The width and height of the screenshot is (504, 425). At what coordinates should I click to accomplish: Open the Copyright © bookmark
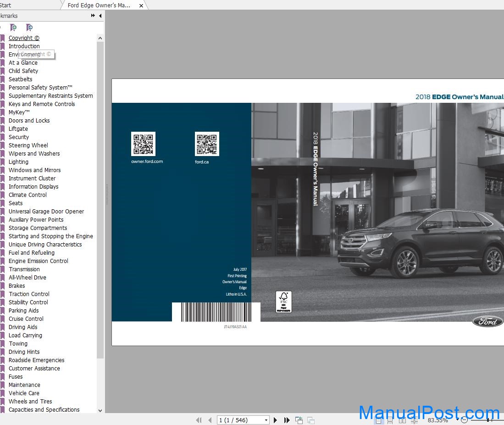pos(24,38)
